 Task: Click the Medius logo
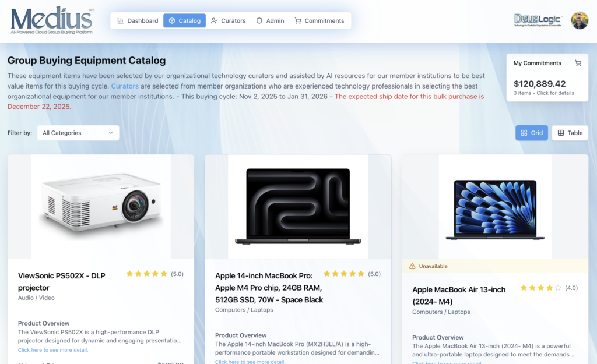click(52, 20)
